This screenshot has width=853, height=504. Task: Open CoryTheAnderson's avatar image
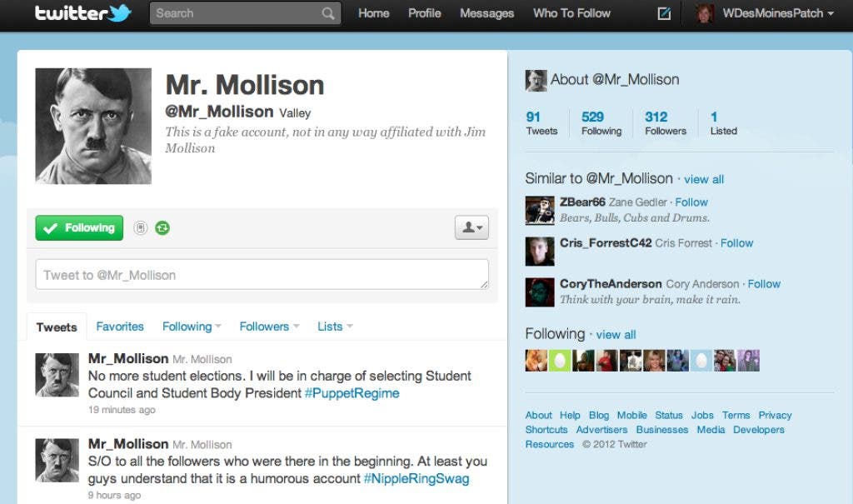coord(540,292)
